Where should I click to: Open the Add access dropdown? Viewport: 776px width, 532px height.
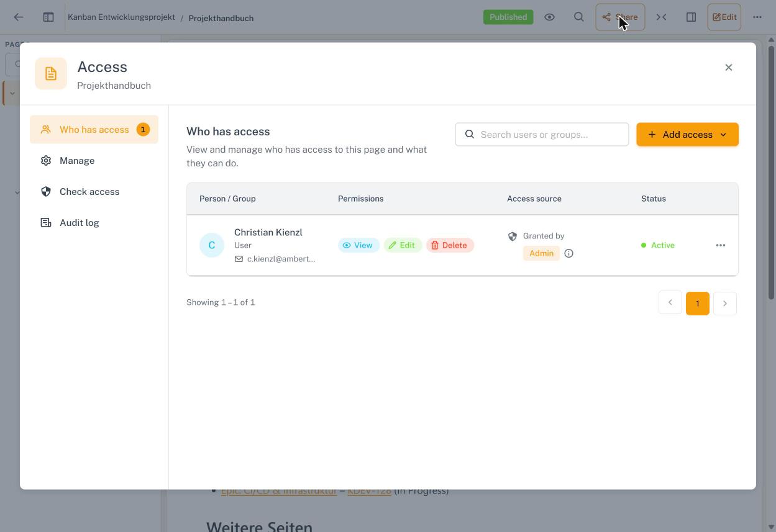point(687,135)
